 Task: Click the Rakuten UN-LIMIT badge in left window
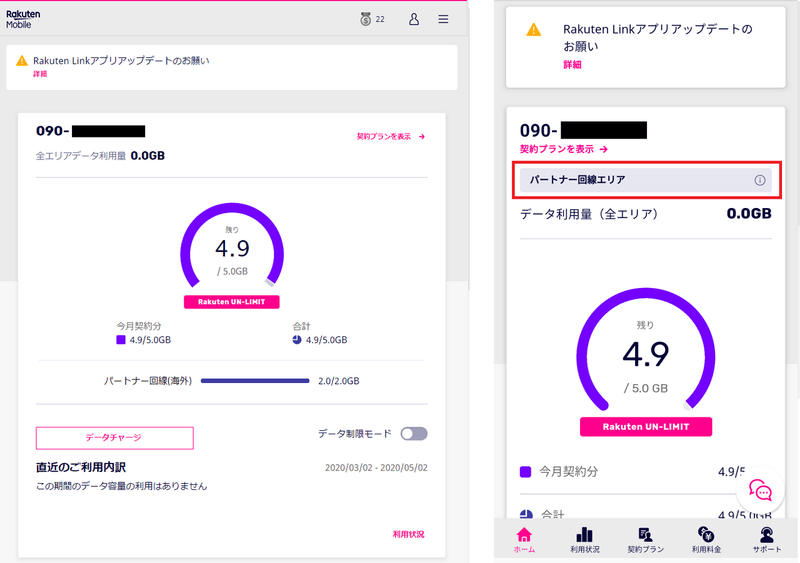coord(232,302)
